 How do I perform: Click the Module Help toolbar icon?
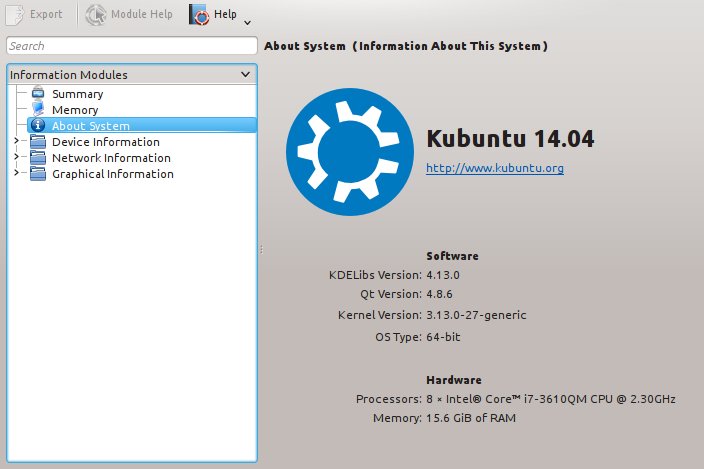96,15
